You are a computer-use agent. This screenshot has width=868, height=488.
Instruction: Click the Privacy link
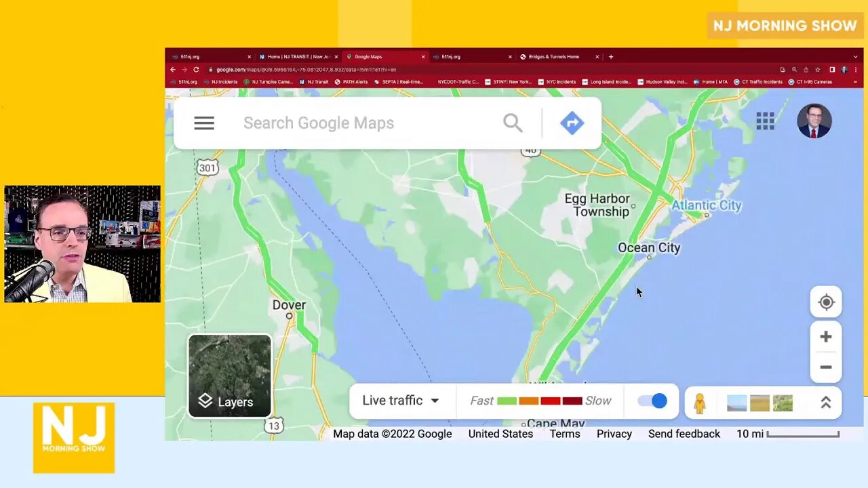pyautogui.click(x=614, y=434)
